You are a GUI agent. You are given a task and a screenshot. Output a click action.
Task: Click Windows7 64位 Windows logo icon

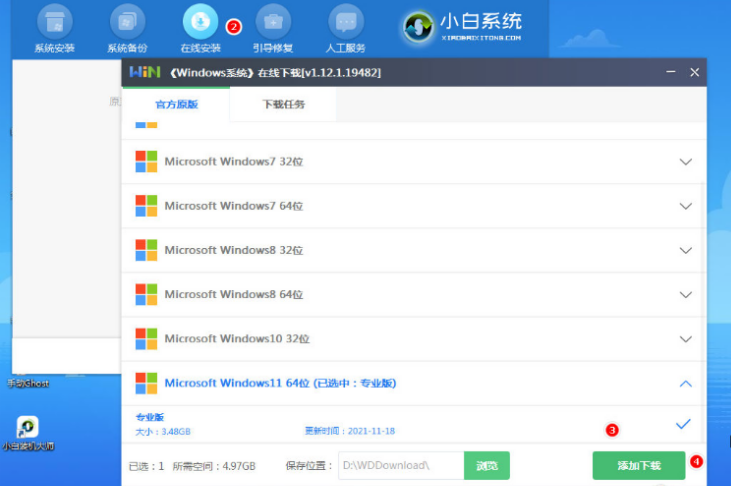tap(146, 206)
